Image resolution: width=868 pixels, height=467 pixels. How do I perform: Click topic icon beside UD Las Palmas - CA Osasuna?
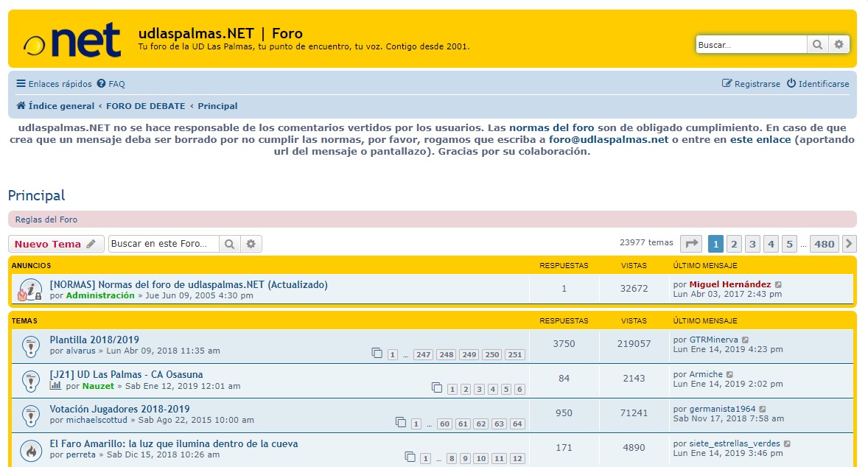[31, 381]
